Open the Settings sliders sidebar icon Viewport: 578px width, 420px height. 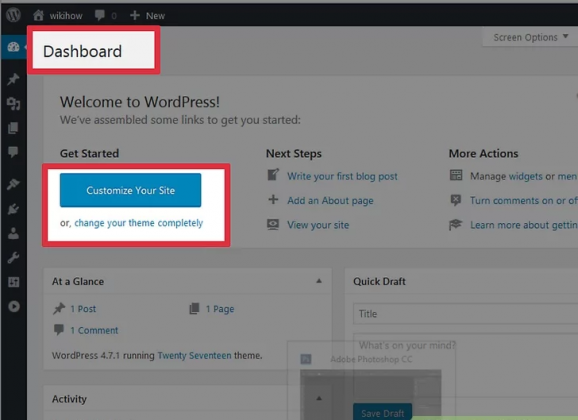(x=13, y=282)
